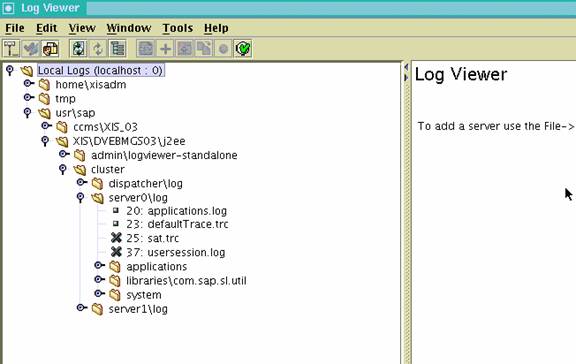Viewport: 576px width, 364px height.
Task: Open the File menu
Action: point(15,28)
